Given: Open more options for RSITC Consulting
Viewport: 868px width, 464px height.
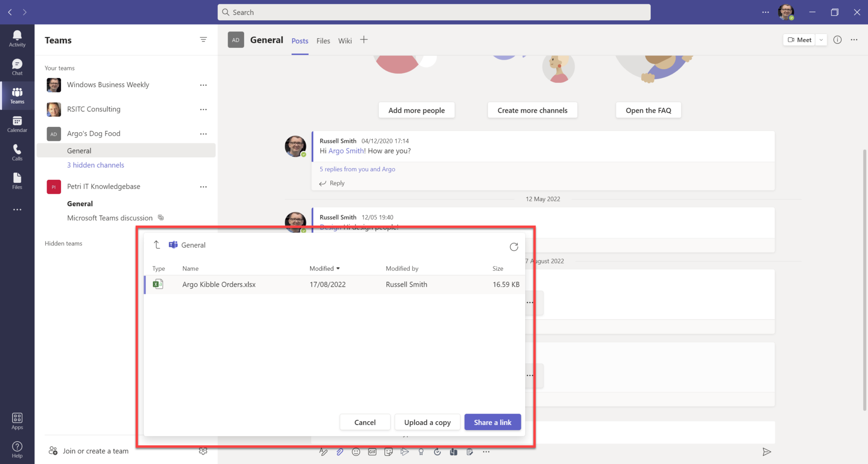Looking at the screenshot, I should click(203, 109).
